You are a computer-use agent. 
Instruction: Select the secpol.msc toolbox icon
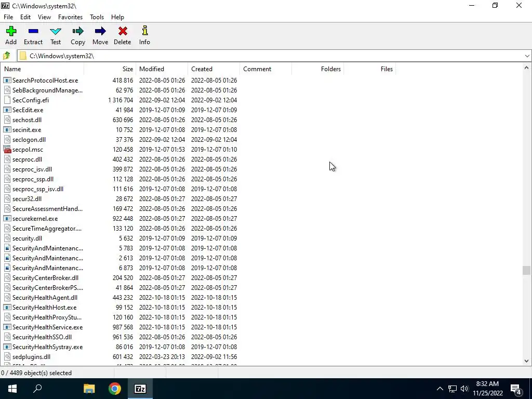coord(7,149)
